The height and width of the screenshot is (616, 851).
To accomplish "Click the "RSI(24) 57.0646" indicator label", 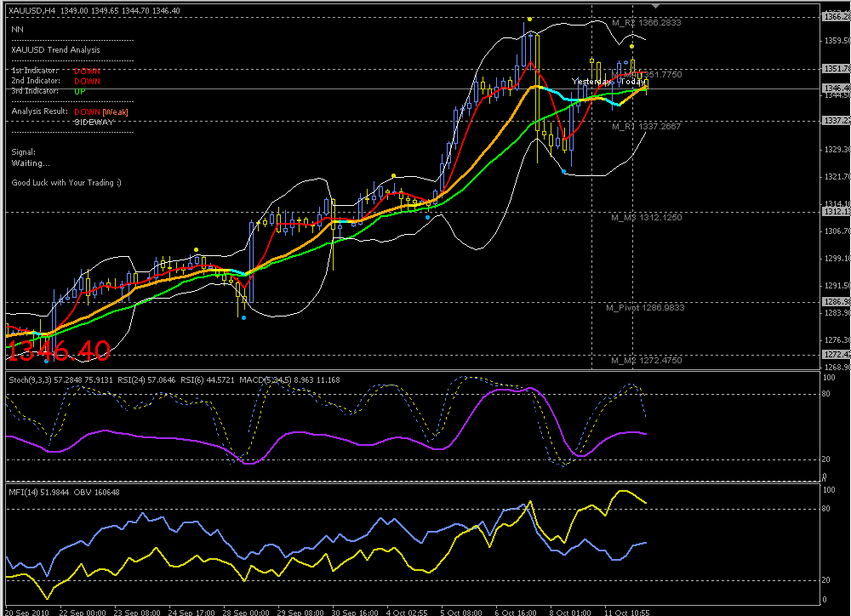I will 146,380.
